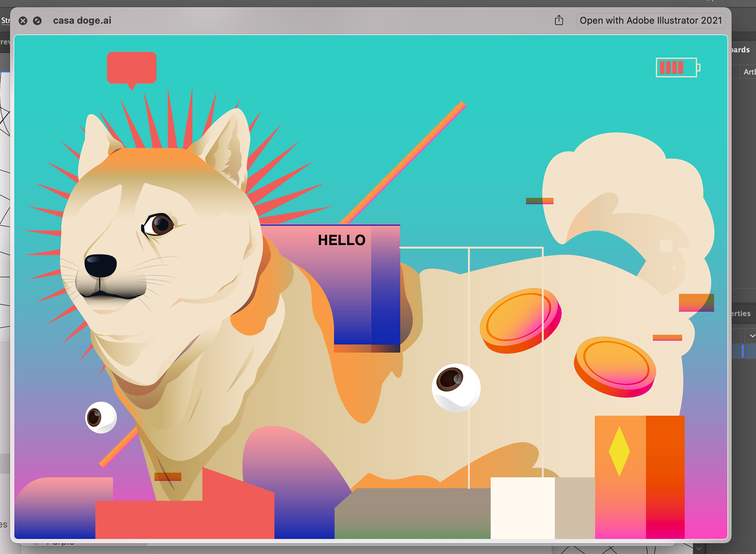Image resolution: width=756 pixels, height=554 pixels.
Task: Click the circular slash icon beside close
Action: click(37, 21)
